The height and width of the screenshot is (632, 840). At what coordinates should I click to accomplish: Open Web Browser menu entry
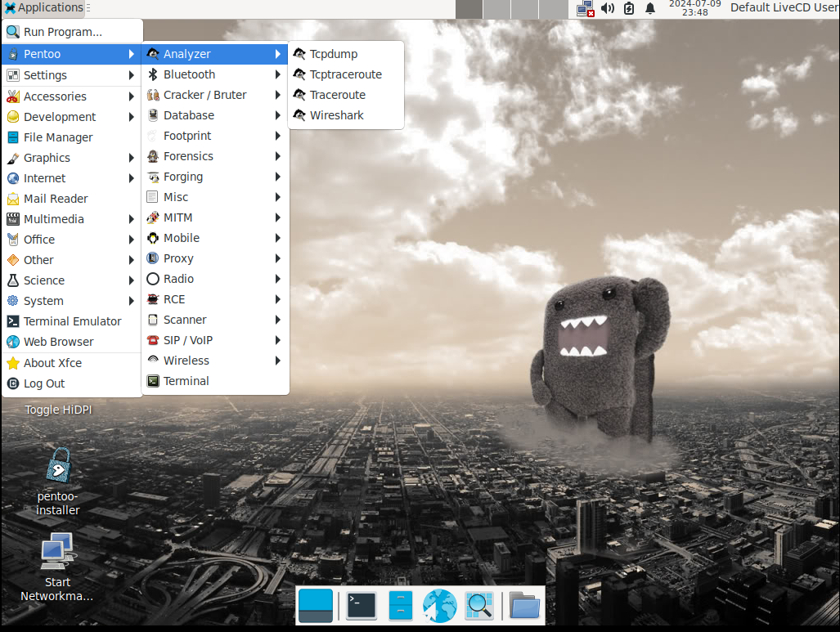[x=72, y=342]
